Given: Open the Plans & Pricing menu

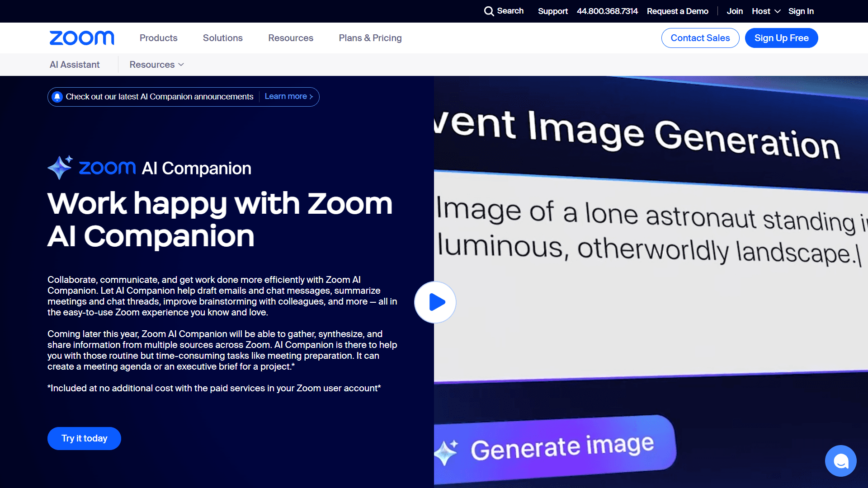Looking at the screenshot, I should 370,38.
